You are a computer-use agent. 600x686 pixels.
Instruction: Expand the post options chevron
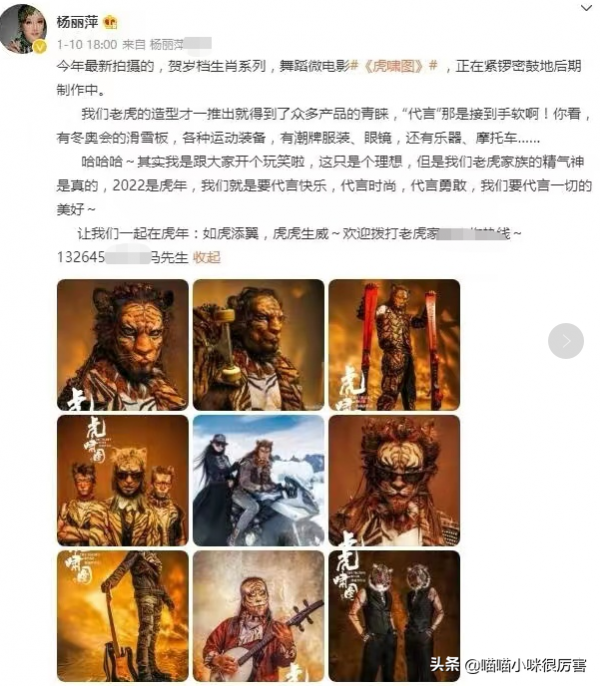[x=586, y=7]
